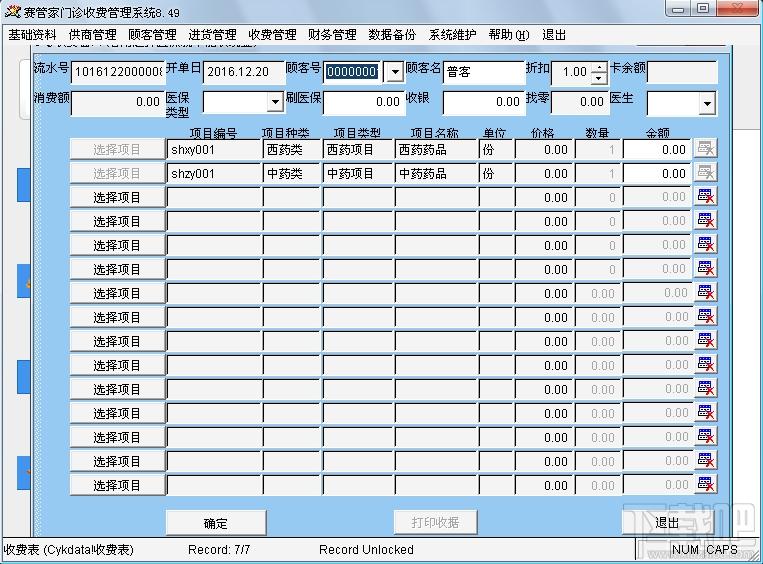Image resolution: width=763 pixels, height=564 pixels.
Task: Click 选择项目 on the last item row
Action: tap(117, 485)
